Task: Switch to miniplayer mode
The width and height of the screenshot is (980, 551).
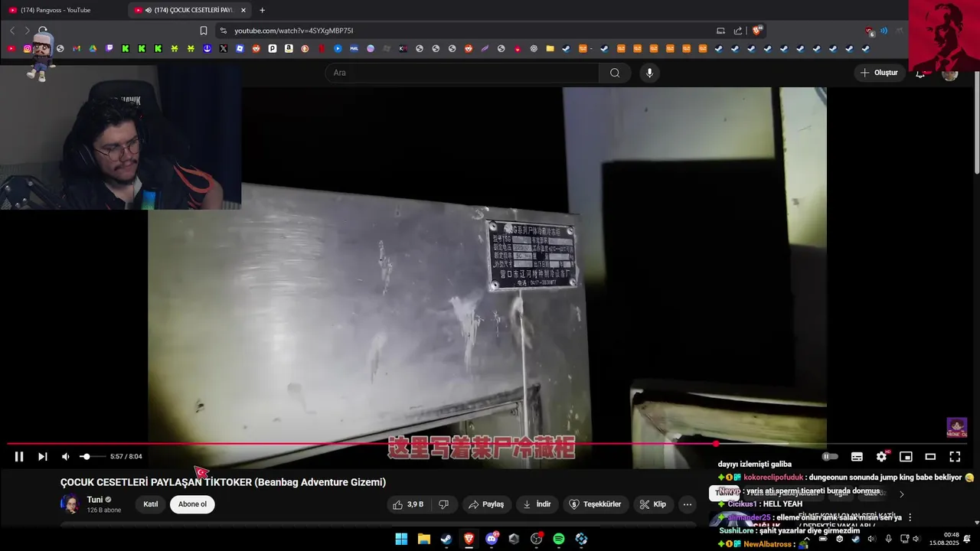Action: coord(906,457)
